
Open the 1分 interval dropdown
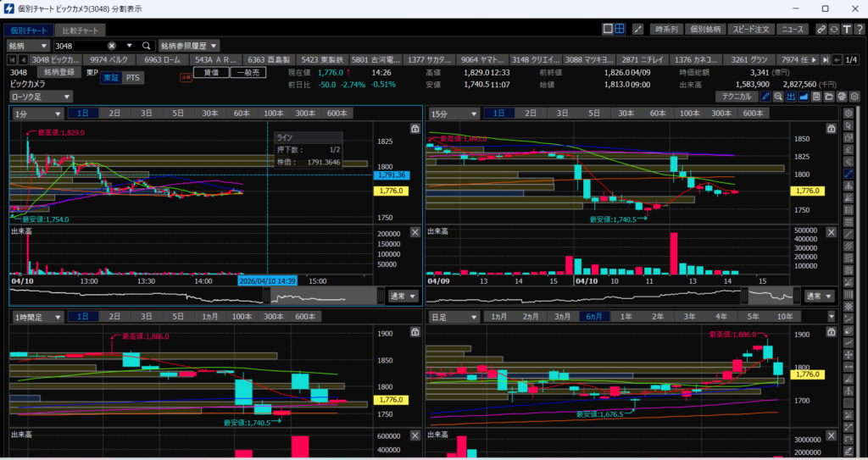pos(36,114)
